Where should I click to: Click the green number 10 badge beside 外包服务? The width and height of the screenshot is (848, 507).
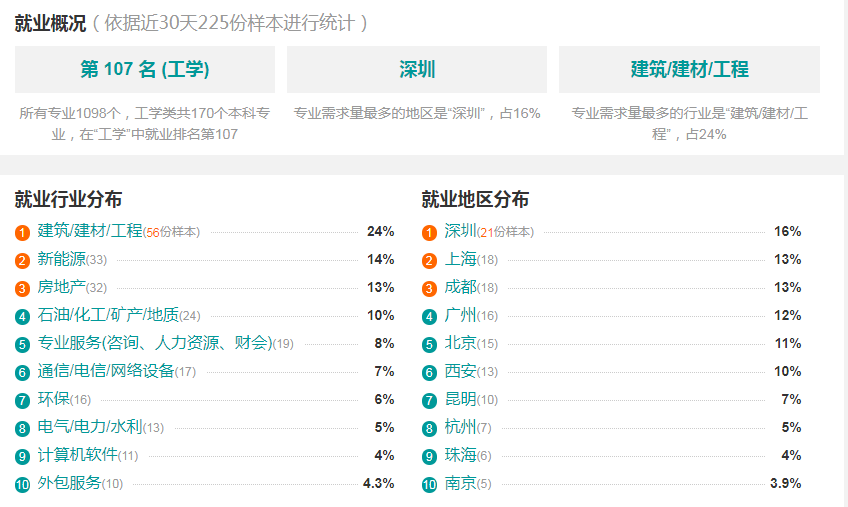point(22,484)
